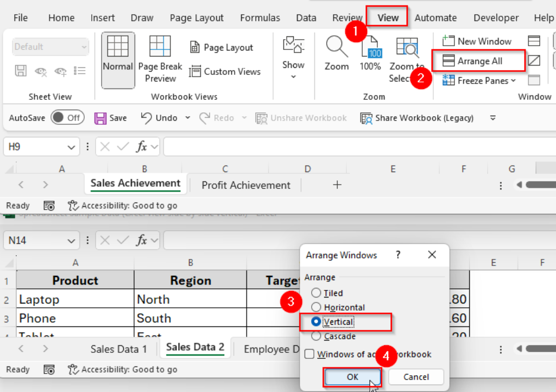Set zoom to 100%
The image size is (556, 392).
[x=370, y=54]
